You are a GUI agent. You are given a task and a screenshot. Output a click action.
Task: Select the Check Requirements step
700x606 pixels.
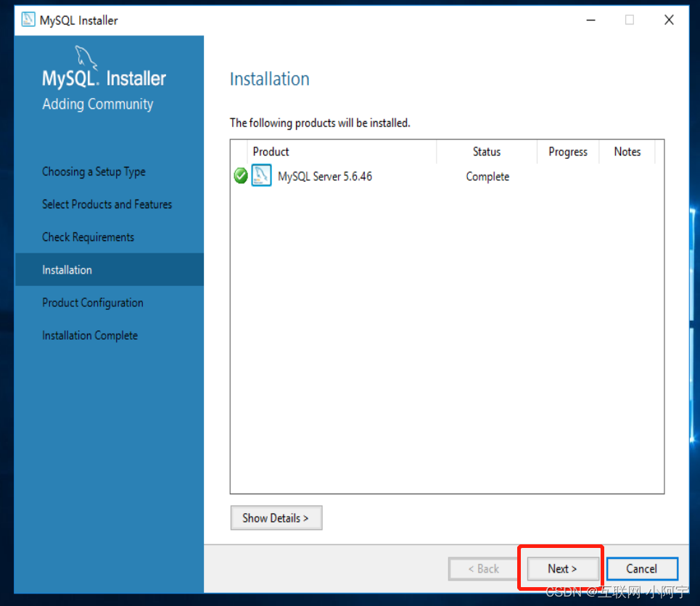pos(88,237)
